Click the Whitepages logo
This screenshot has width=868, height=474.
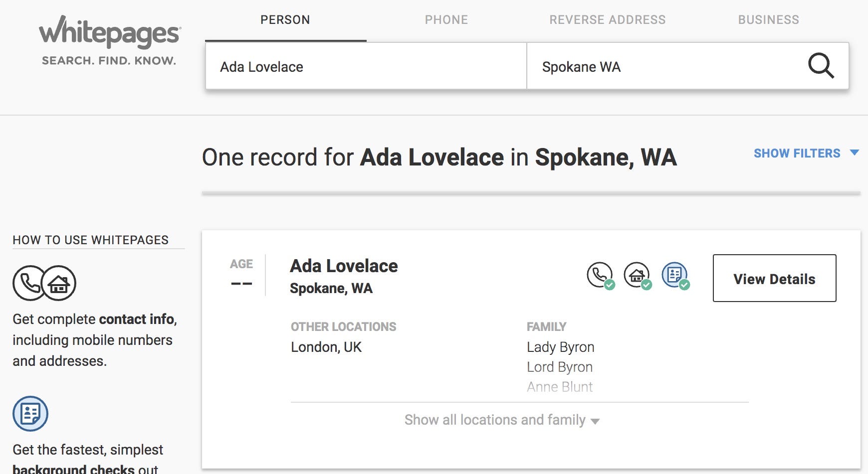click(x=110, y=32)
